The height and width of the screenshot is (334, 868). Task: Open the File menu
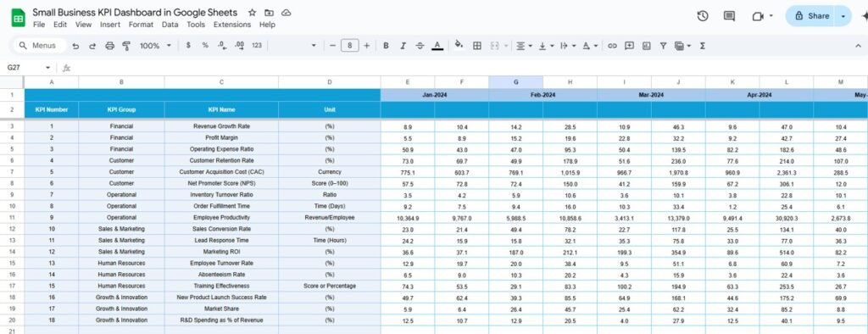coord(39,25)
